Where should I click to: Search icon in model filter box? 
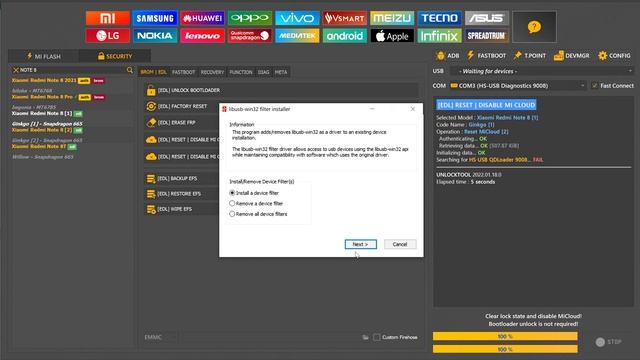pyautogui.click(x=130, y=70)
